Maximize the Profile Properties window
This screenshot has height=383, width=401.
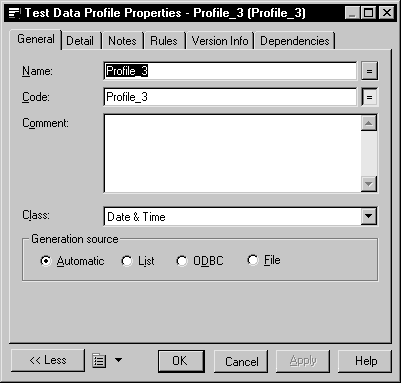[369, 13]
